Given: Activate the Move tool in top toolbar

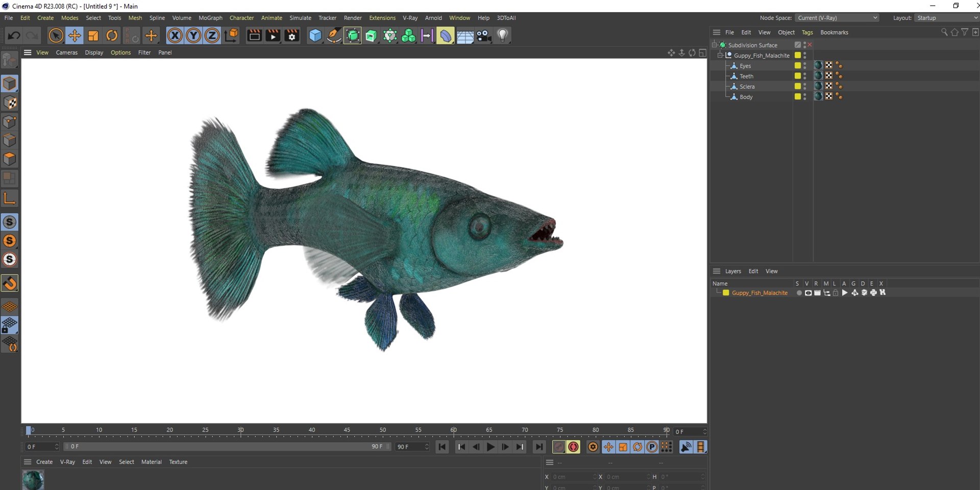Looking at the screenshot, I should tap(75, 36).
